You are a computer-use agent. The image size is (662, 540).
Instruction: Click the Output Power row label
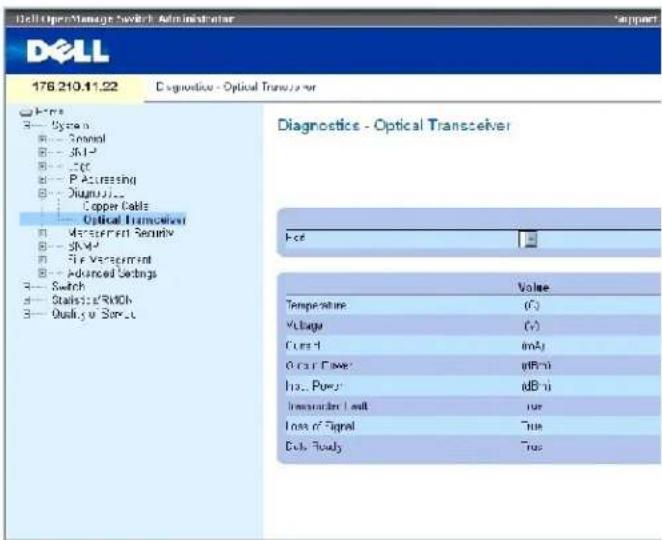318,366
